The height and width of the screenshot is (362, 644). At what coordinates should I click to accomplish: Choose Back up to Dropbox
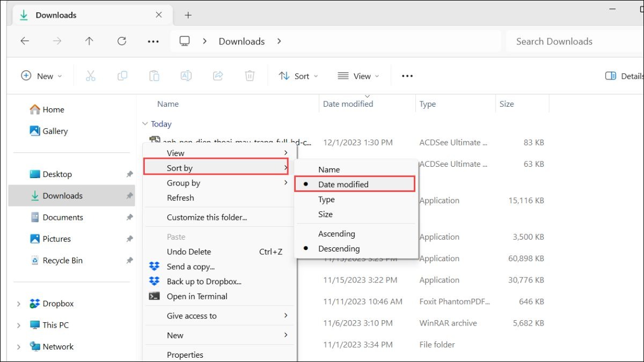[x=219, y=282]
